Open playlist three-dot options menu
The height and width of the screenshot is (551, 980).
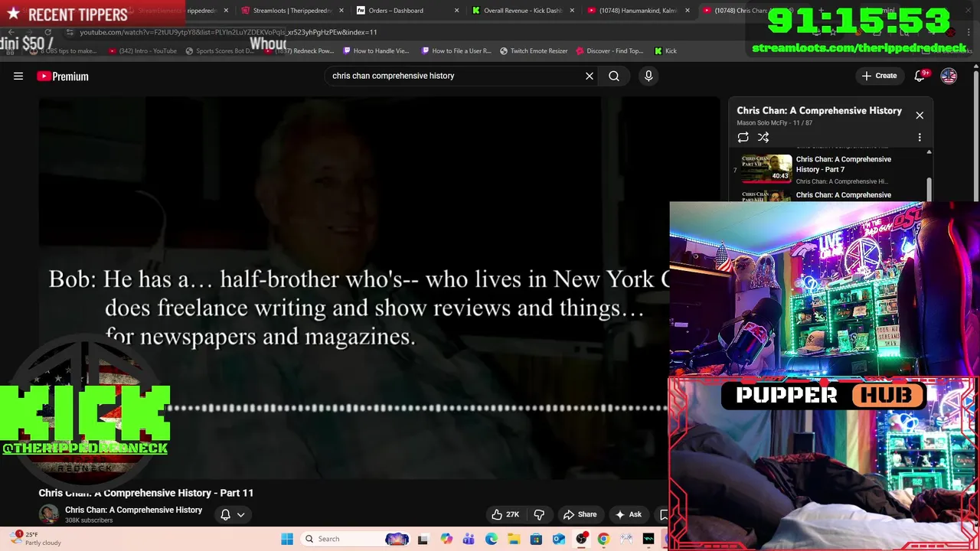[x=920, y=138]
